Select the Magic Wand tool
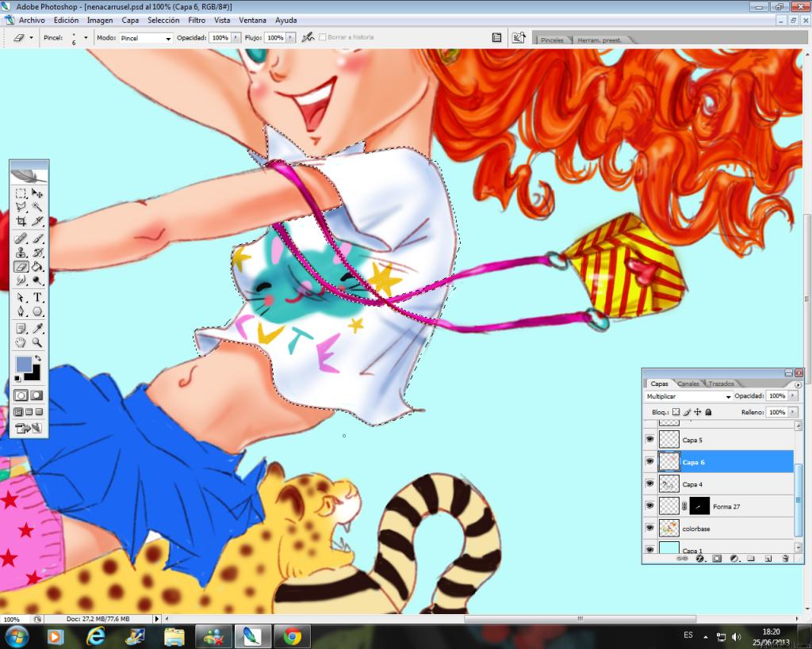The width and height of the screenshot is (812, 649). click(37, 207)
